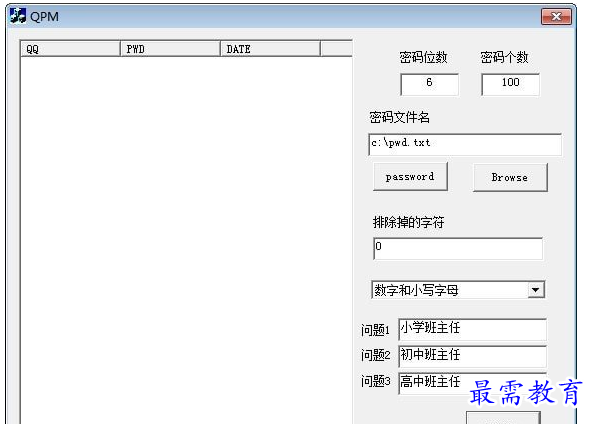Click the 问题2 field 初中班主任
The image size is (591, 424).
[x=473, y=357]
